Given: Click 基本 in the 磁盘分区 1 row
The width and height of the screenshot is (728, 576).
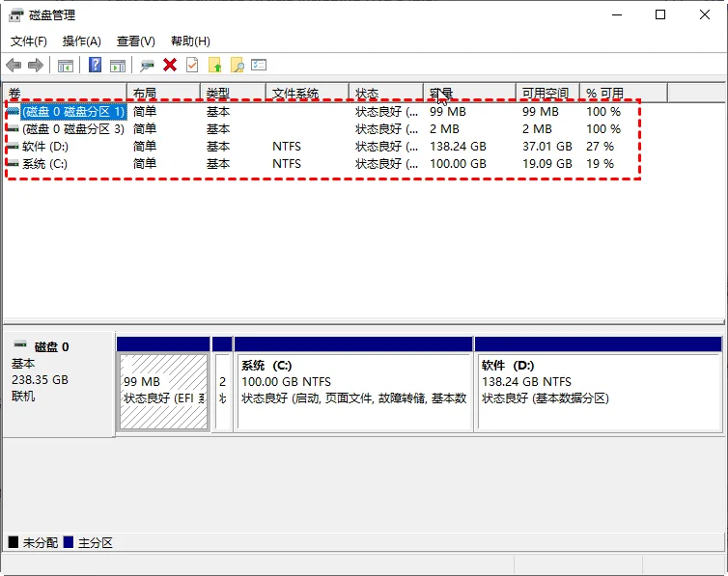Looking at the screenshot, I should coord(218,112).
